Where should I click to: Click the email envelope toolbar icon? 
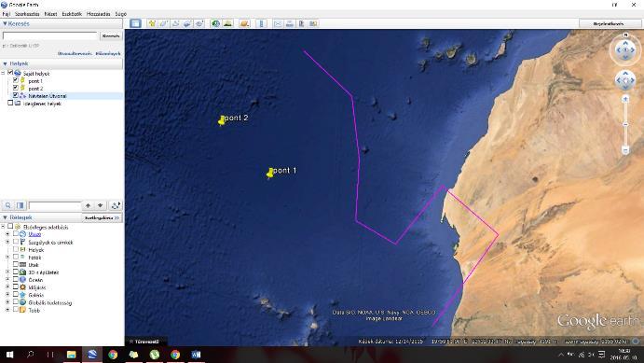tap(278, 23)
